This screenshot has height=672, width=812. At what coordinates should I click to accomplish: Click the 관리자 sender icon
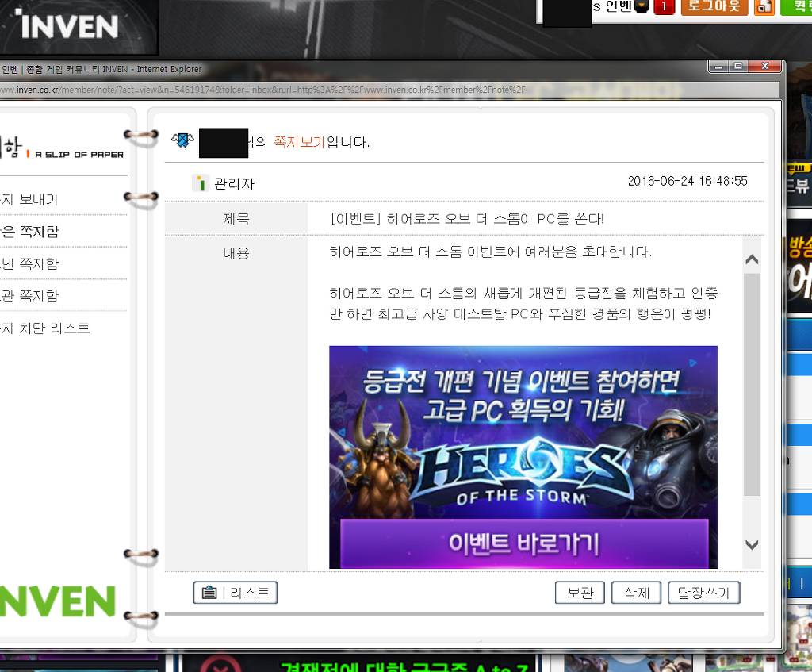tap(201, 183)
